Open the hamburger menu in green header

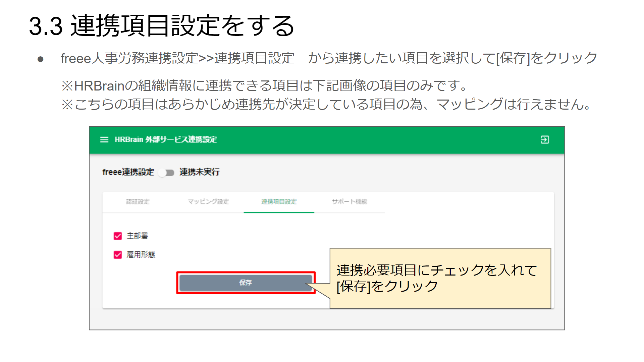click(x=104, y=139)
